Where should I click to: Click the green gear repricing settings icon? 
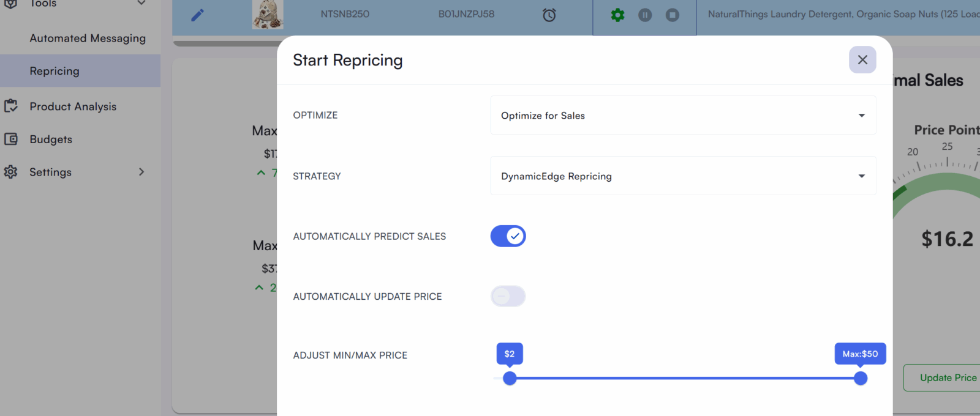(617, 15)
